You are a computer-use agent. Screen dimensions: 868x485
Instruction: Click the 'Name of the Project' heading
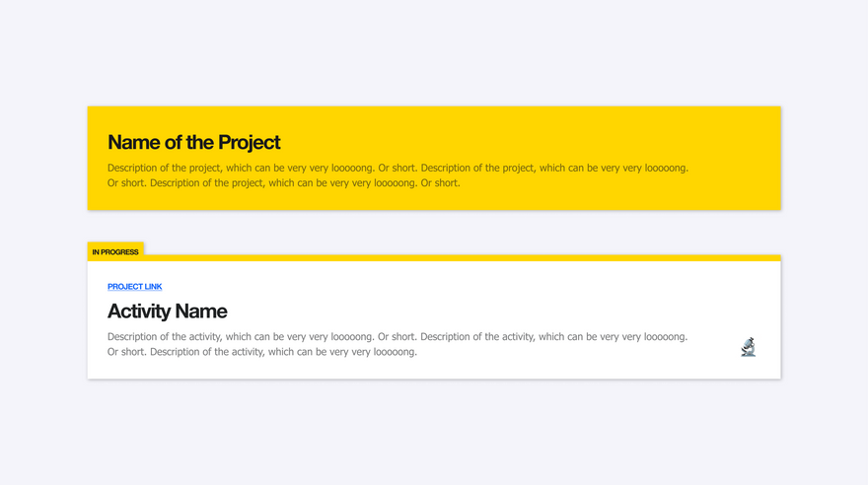pyautogui.click(x=193, y=142)
